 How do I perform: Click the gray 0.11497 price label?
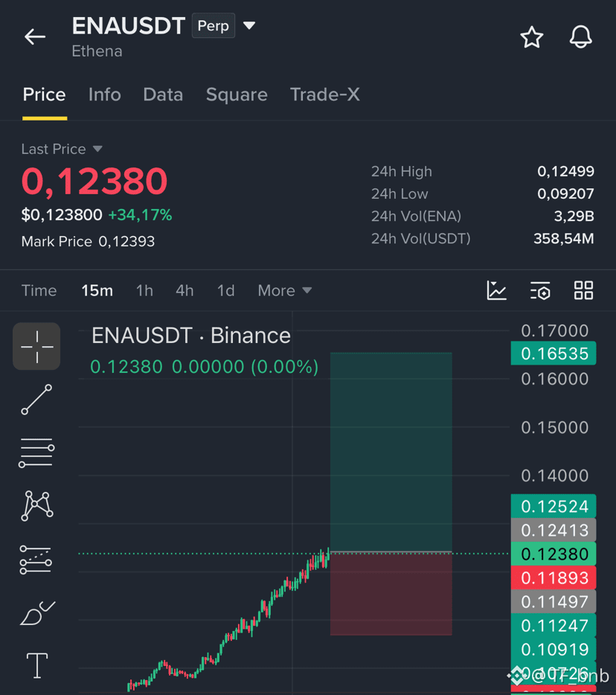(554, 601)
